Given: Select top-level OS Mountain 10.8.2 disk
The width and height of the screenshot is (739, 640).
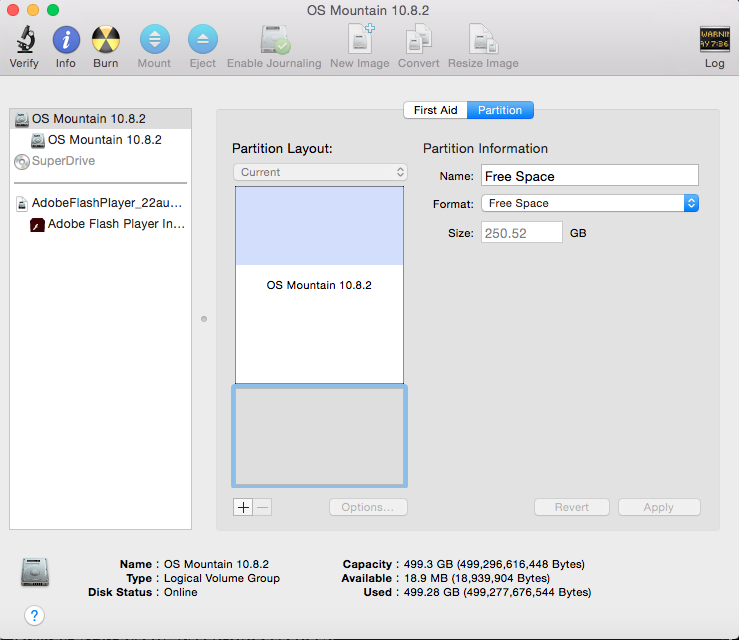Looking at the screenshot, I should click(100, 119).
